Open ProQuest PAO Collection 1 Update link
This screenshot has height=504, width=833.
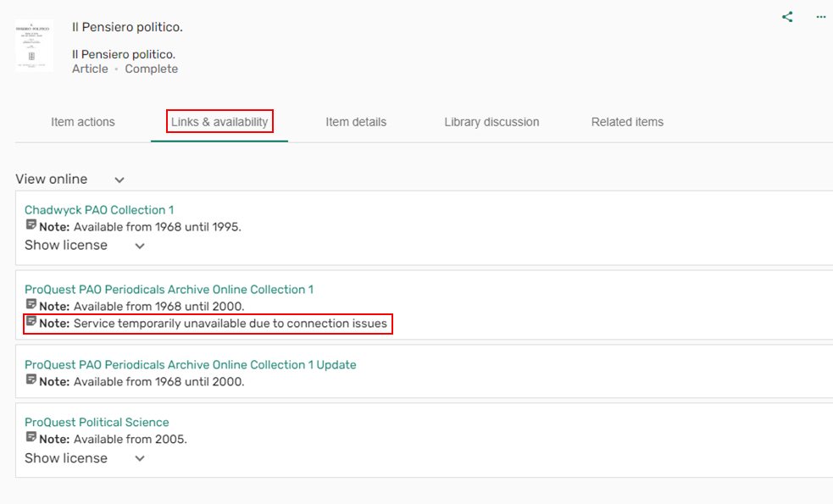point(190,365)
